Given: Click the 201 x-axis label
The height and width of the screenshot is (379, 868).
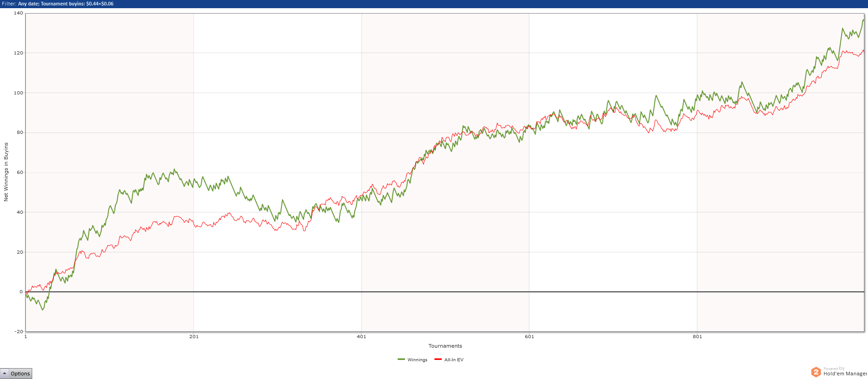Looking at the screenshot, I should (x=194, y=336).
